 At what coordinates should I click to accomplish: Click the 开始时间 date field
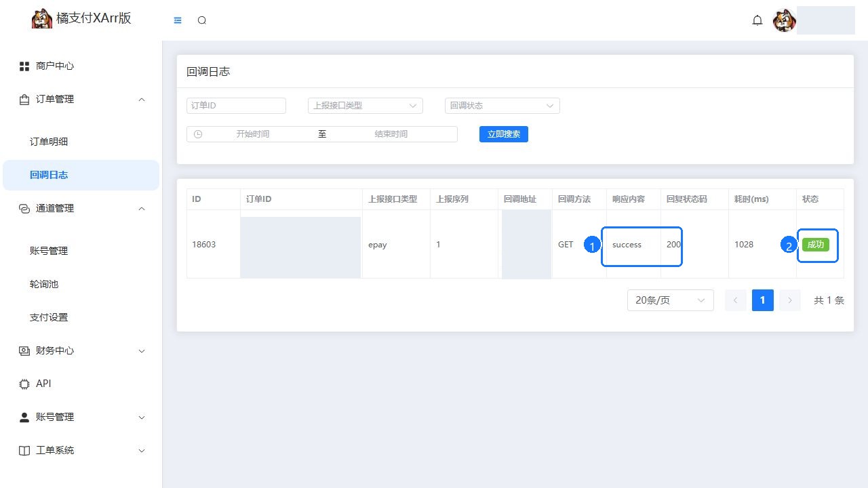(252, 134)
